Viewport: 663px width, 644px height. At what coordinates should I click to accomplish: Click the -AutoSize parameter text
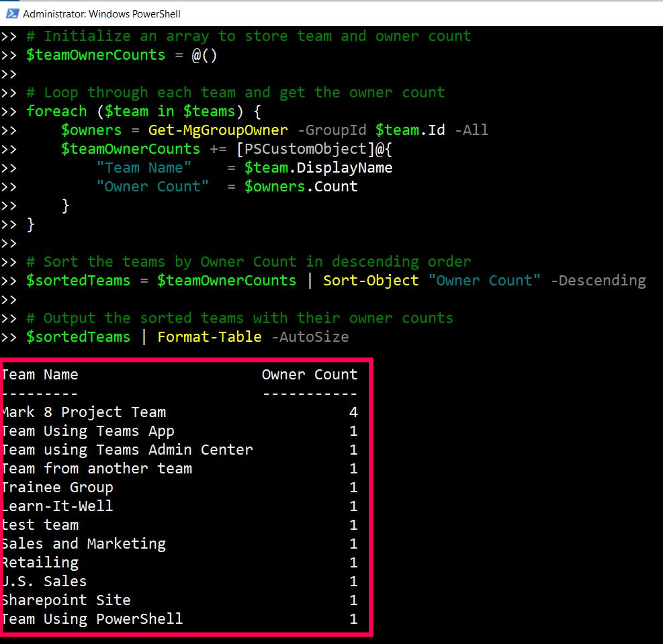[310, 336]
